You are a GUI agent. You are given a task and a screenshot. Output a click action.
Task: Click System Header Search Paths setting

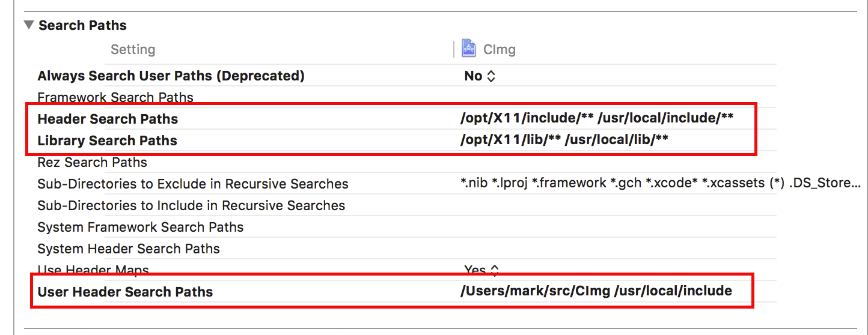129,249
